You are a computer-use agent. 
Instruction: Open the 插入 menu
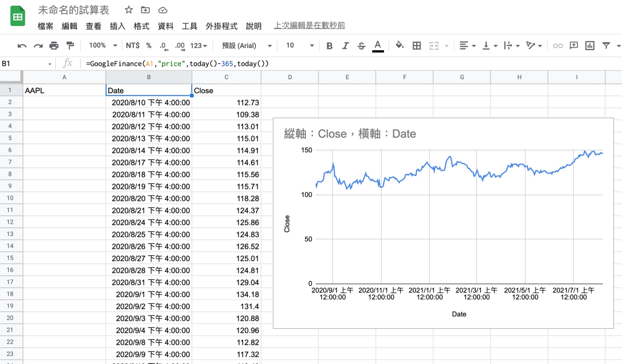click(x=118, y=26)
